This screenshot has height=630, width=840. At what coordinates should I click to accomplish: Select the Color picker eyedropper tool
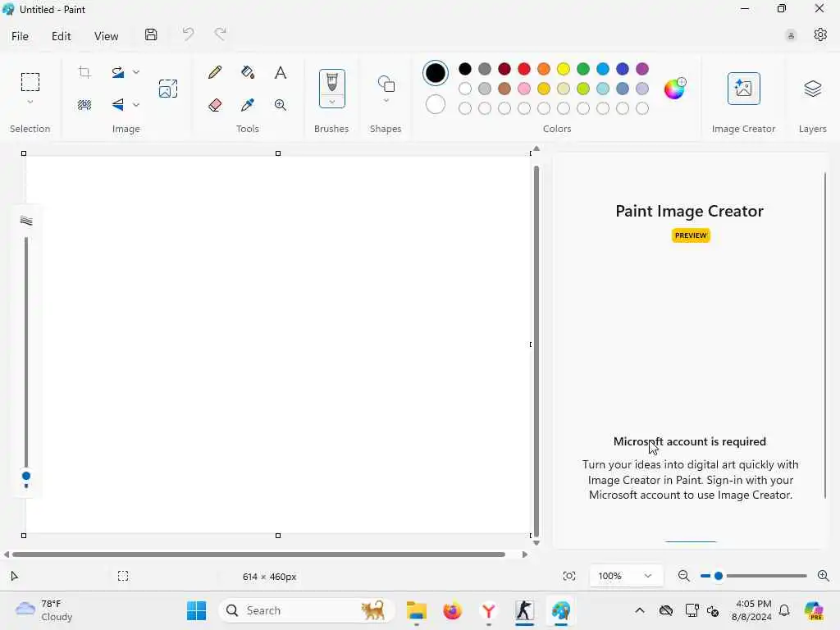coord(248,104)
